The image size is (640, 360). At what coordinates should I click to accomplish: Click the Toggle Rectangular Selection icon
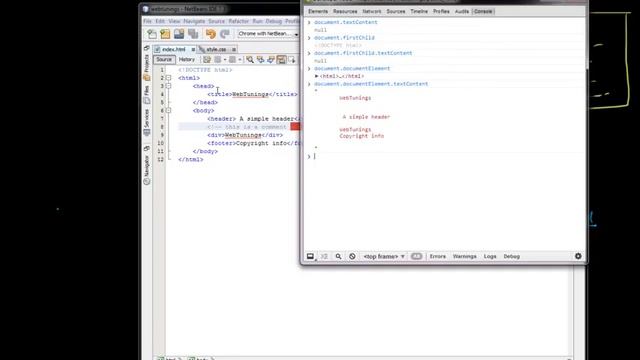coord(291,60)
